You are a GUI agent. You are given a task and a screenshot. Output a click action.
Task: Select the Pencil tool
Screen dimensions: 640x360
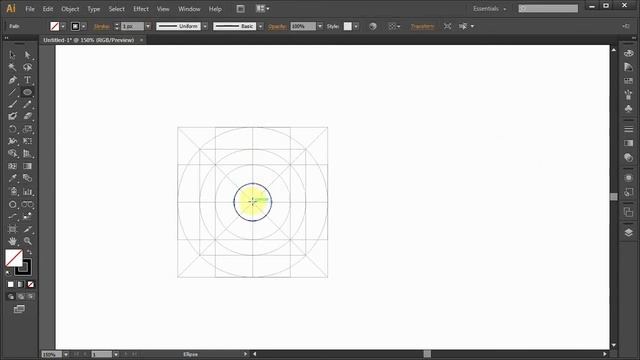point(27,104)
